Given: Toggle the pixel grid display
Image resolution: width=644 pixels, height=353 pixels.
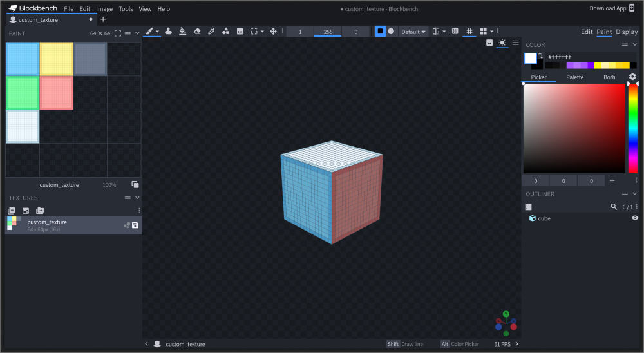Looking at the screenshot, I should coord(469,31).
